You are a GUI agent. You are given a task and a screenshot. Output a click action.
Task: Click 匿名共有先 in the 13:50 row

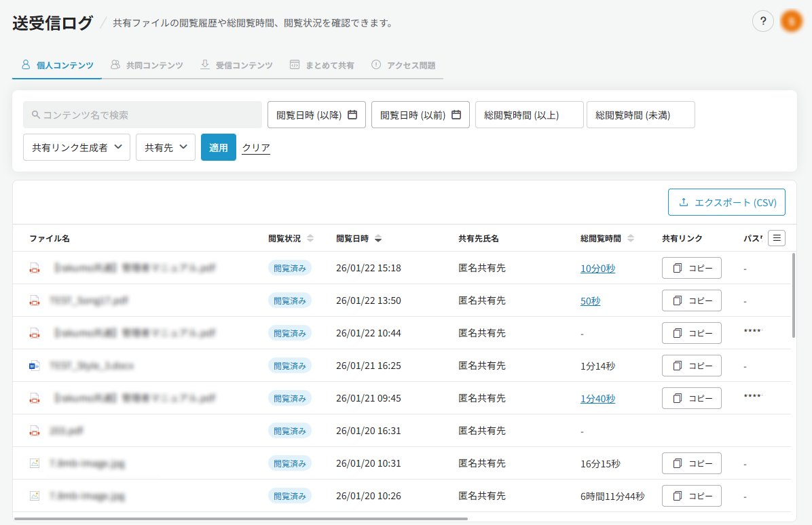point(481,300)
